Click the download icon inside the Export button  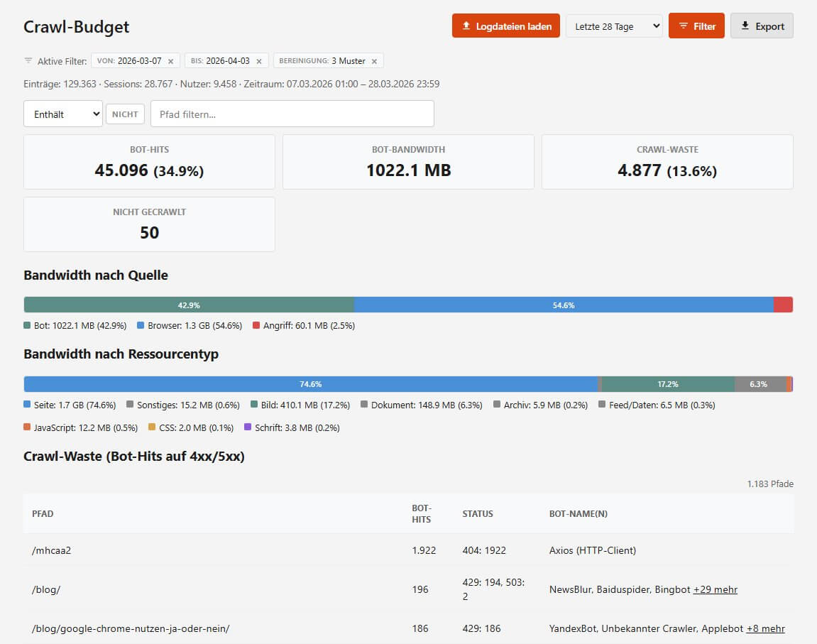745,26
